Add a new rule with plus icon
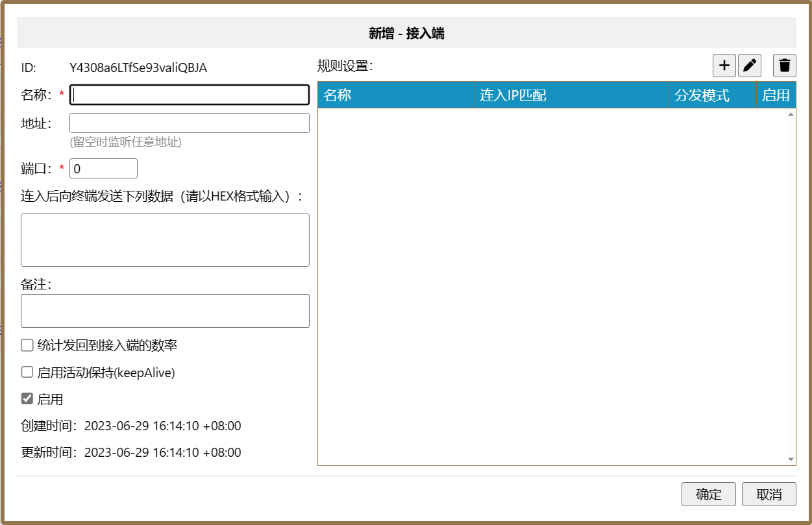The height and width of the screenshot is (525, 812). pos(724,66)
